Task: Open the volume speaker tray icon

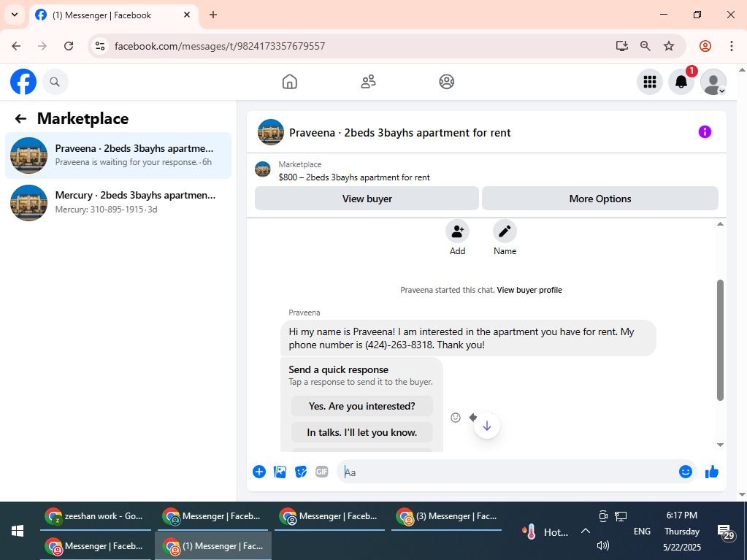Action: click(x=602, y=545)
